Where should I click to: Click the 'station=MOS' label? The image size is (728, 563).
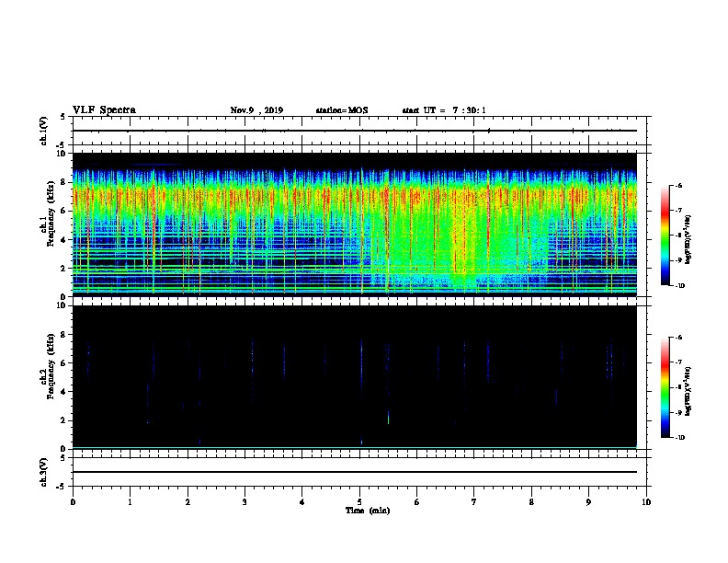[x=342, y=110]
